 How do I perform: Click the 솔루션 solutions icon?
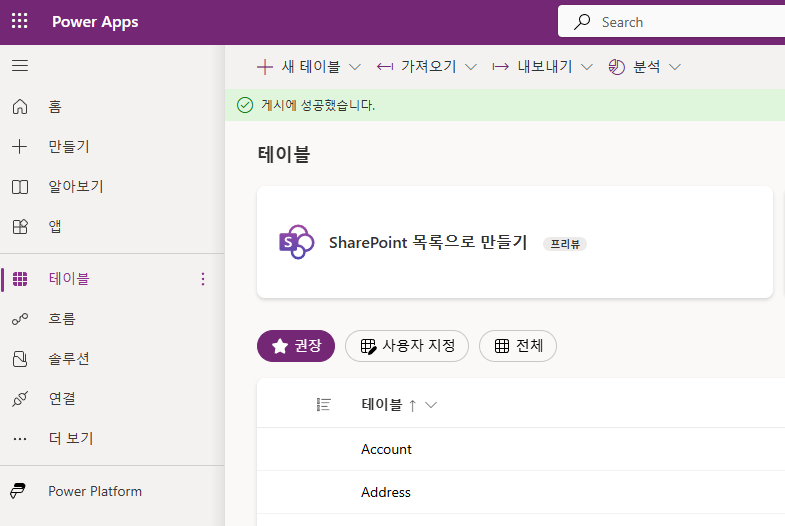pyautogui.click(x=20, y=359)
